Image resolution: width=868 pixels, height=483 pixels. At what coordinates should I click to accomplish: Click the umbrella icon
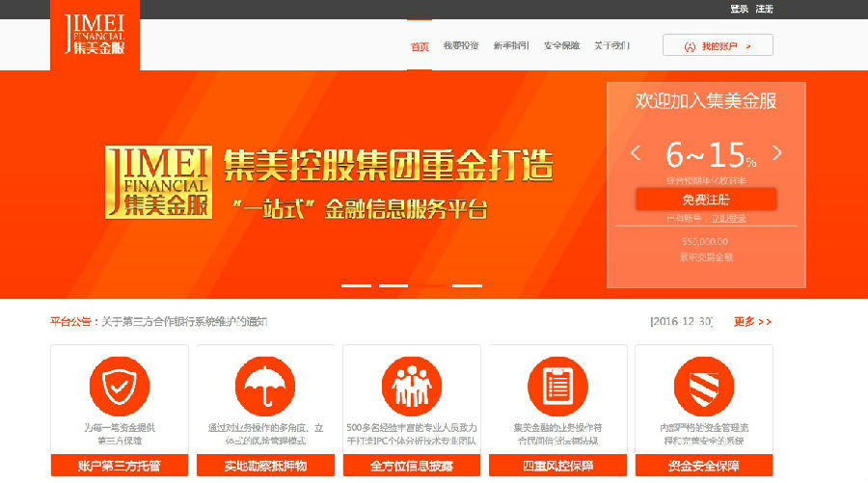(265, 386)
